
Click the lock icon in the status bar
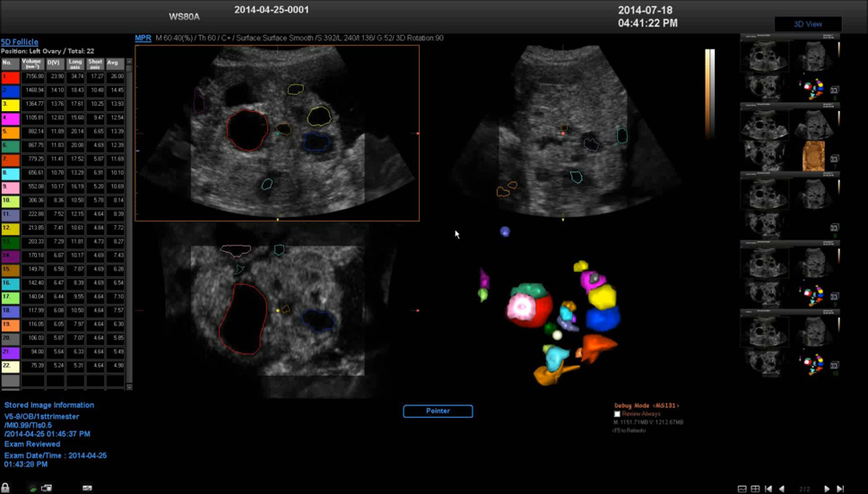(x=5, y=488)
